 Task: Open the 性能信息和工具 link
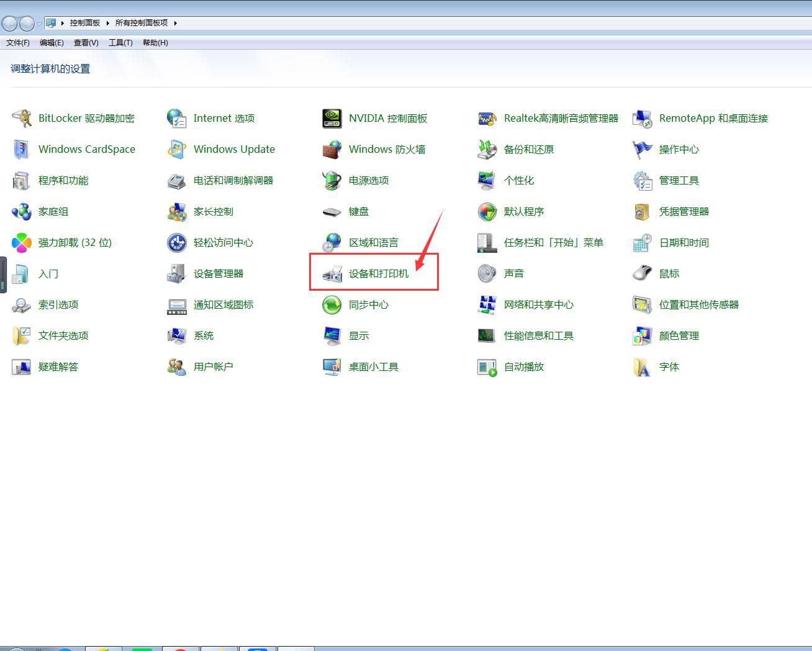pyautogui.click(x=539, y=335)
